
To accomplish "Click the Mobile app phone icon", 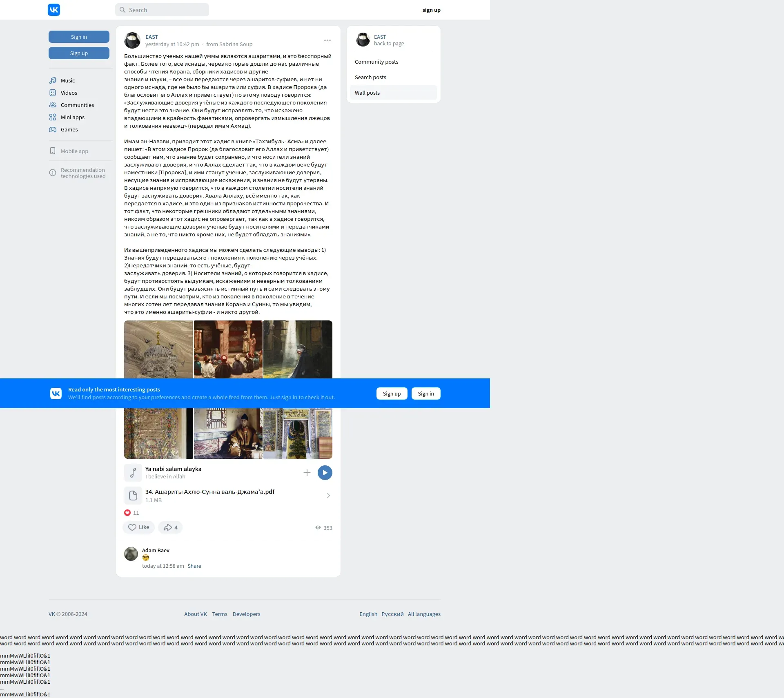I will [53, 151].
